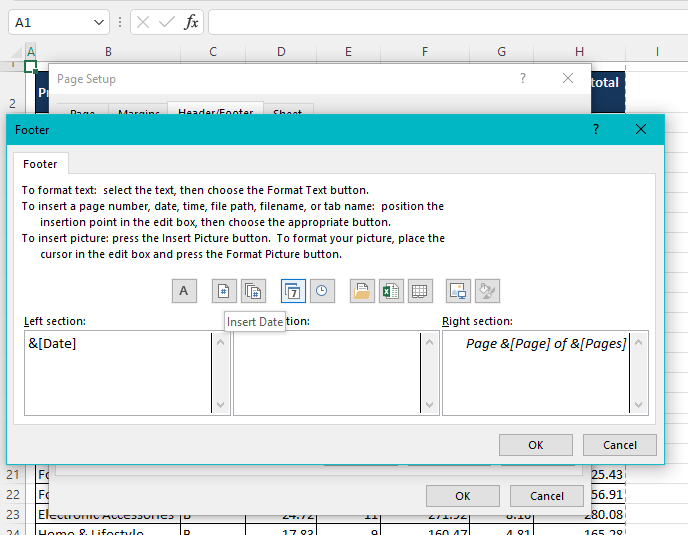Image resolution: width=688 pixels, height=535 pixels.
Task: Click the Insert Date icon
Action: pyautogui.click(x=293, y=291)
